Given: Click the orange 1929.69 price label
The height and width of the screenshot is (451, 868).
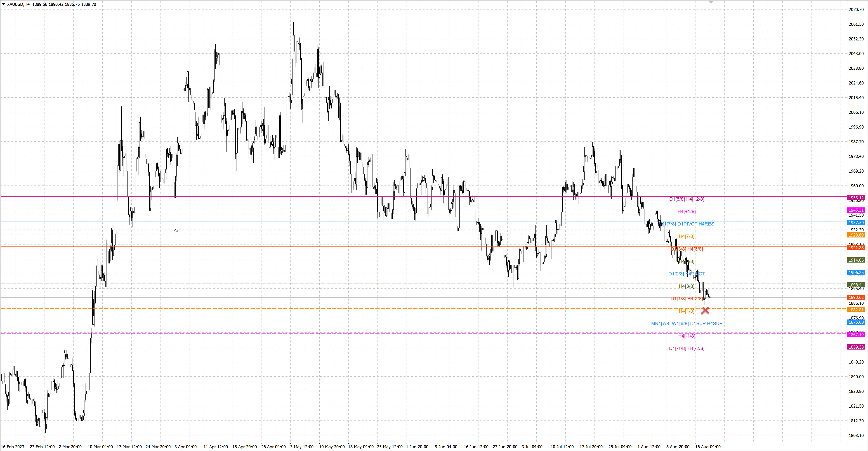Looking at the screenshot, I should (x=856, y=235).
